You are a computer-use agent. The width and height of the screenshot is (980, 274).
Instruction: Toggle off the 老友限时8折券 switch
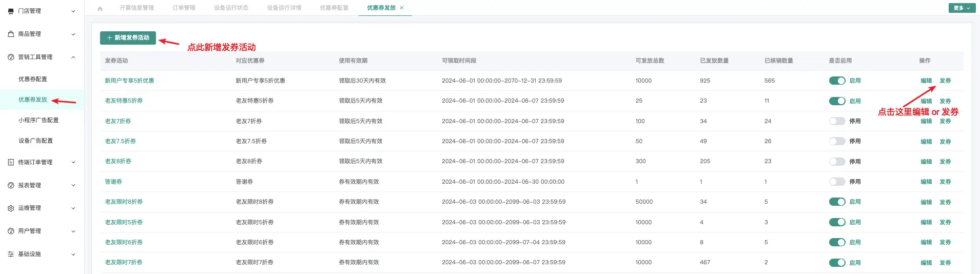tap(837, 202)
